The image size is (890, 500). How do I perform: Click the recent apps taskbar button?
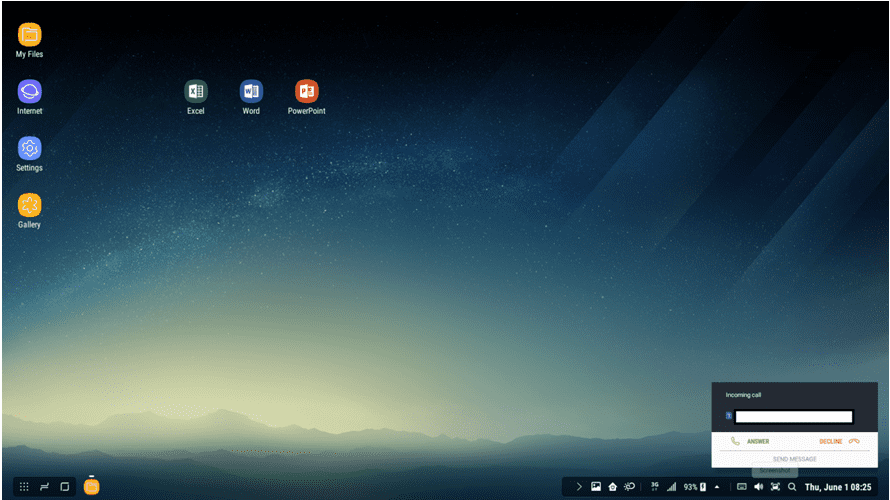(44, 487)
